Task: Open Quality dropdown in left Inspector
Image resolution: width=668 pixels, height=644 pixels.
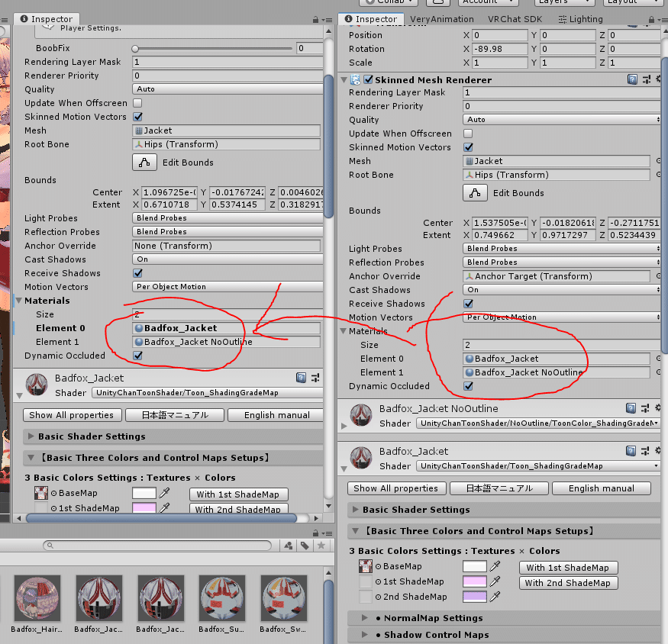Action: click(x=228, y=89)
